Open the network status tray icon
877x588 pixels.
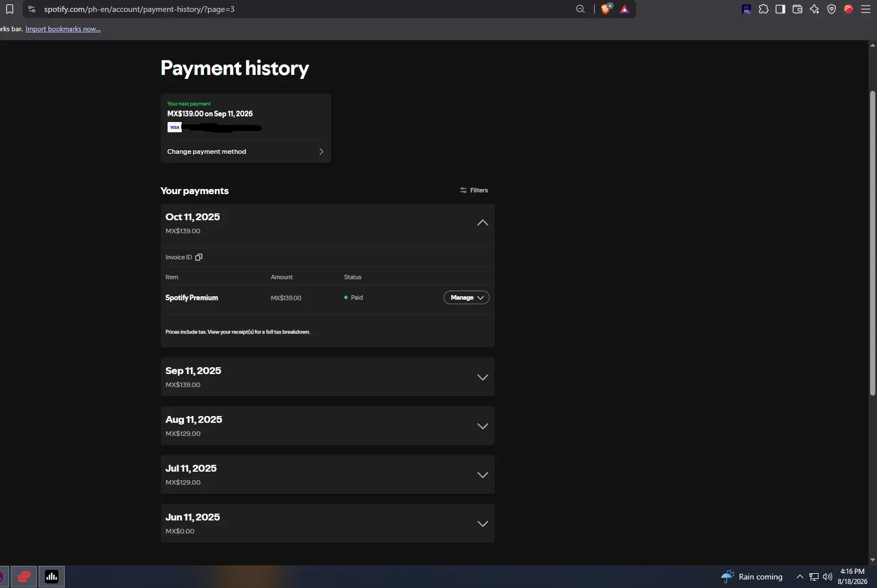814,577
